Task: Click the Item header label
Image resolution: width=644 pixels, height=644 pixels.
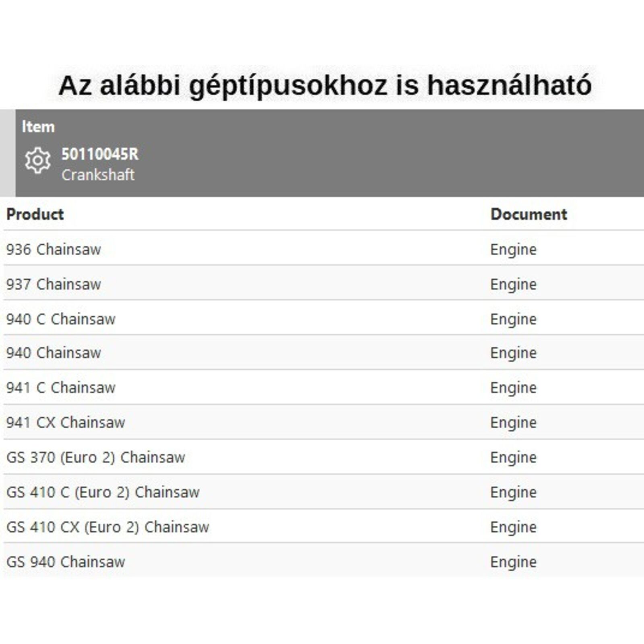Action: 38,127
